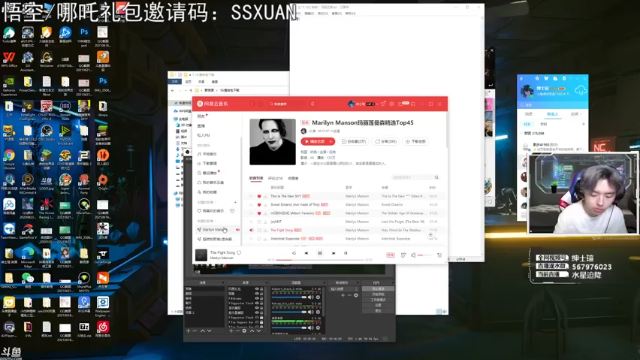Unlike This Is The New Sh*t
This screenshot has width=640, height=360.
(259, 196)
